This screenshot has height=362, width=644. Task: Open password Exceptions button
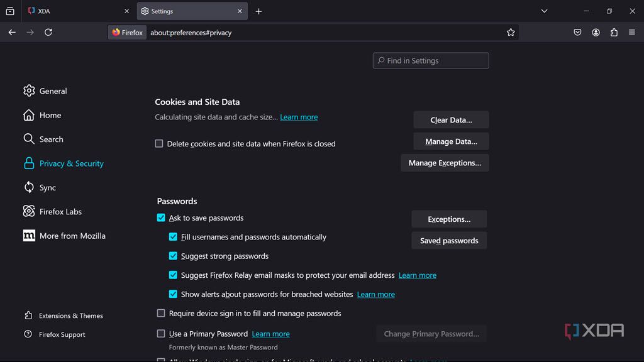click(x=449, y=219)
